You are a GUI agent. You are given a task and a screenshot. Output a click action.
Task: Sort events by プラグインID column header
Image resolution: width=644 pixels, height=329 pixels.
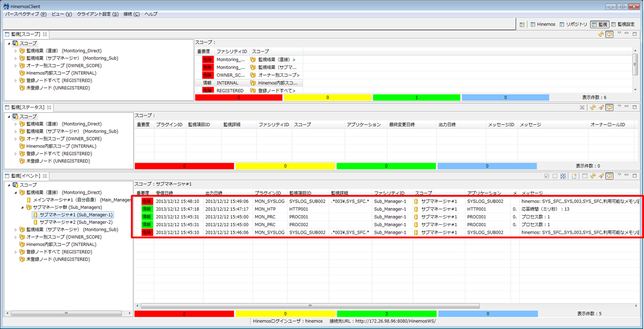(x=270, y=193)
